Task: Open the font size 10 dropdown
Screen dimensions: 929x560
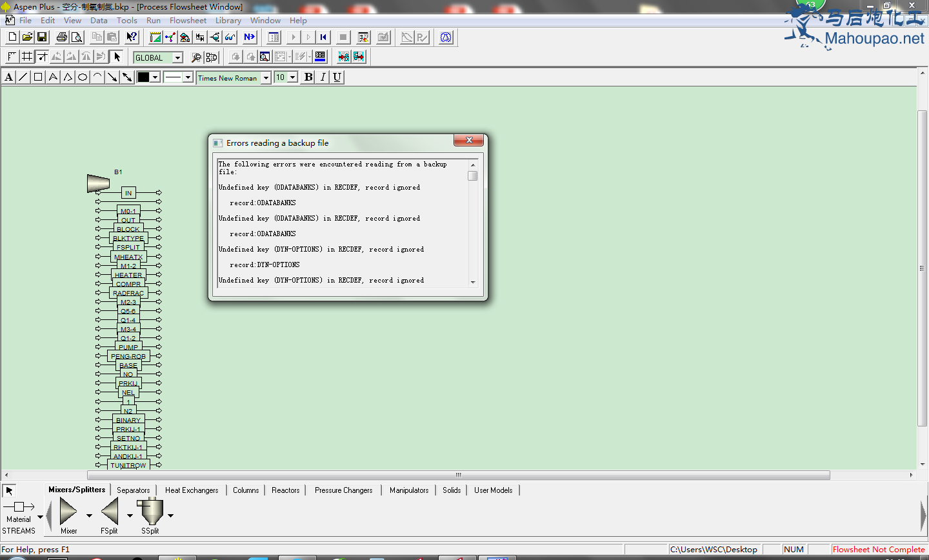Action: [x=292, y=77]
